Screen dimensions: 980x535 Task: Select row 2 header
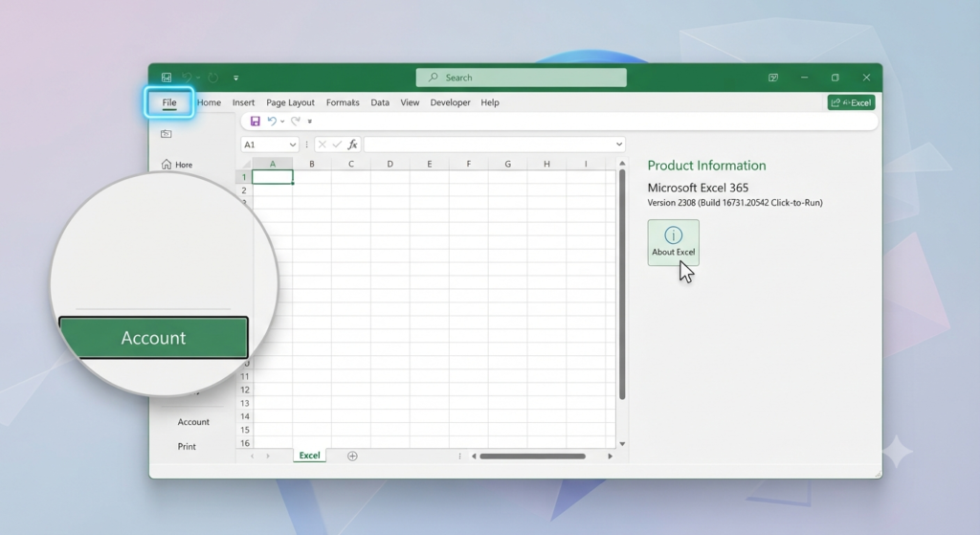tap(244, 190)
